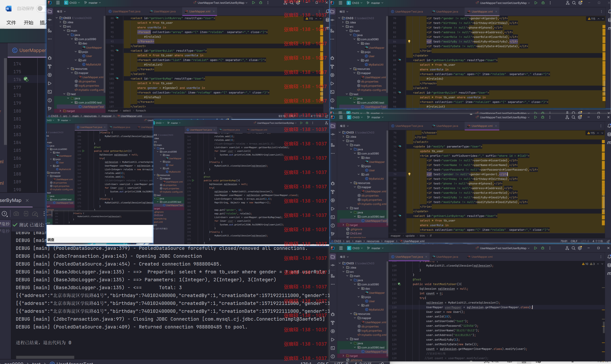Viewport: 611px width, 364px height.
Task: Go to next highlighted warning in testModifyUser window
Action: pyautogui.click(x=602, y=264)
